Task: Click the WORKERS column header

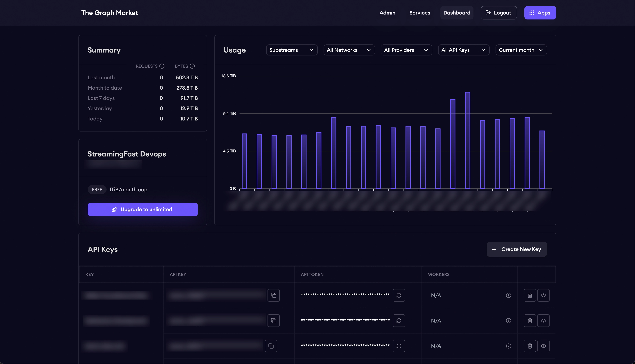Action: pos(439,275)
